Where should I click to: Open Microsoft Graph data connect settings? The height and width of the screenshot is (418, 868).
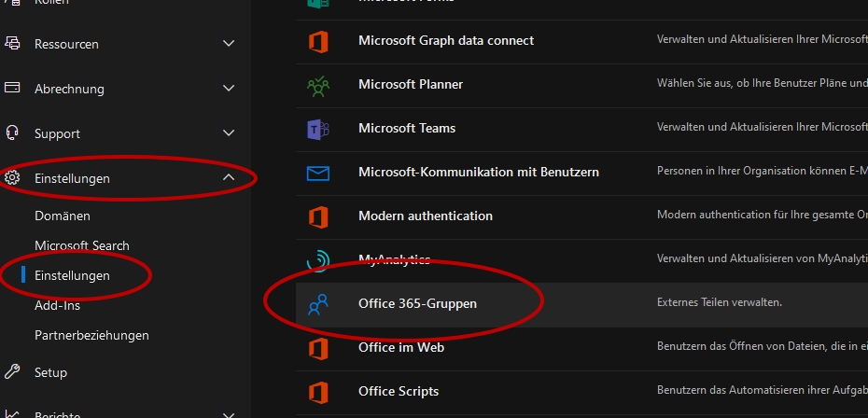click(x=446, y=40)
